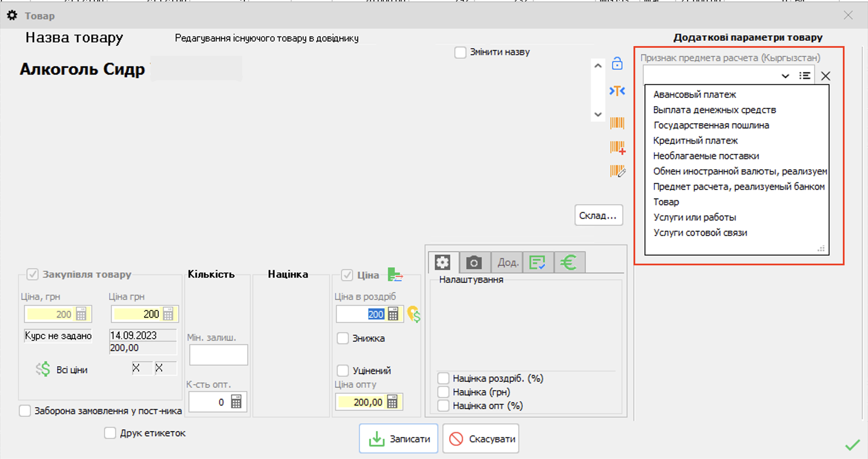Enable the Змінити назву checkbox

[460, 52]
